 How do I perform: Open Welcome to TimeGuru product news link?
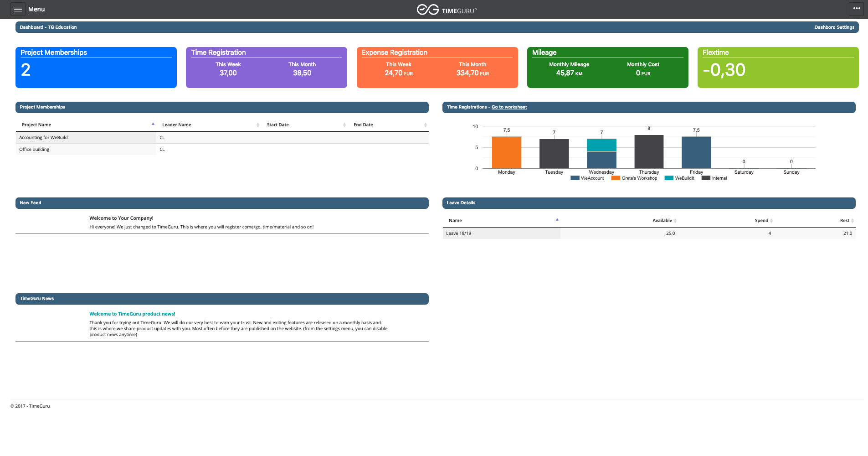point(132,314)
